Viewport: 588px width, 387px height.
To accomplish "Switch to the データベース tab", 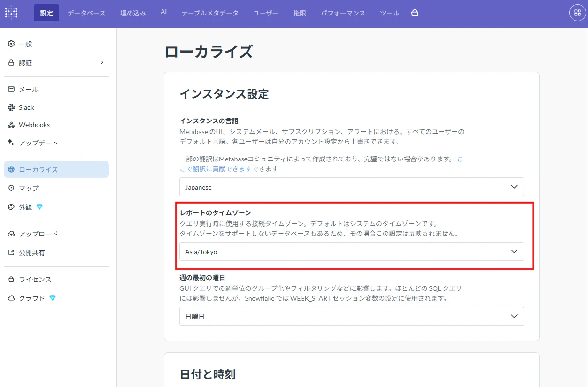I will pos(86,13).
